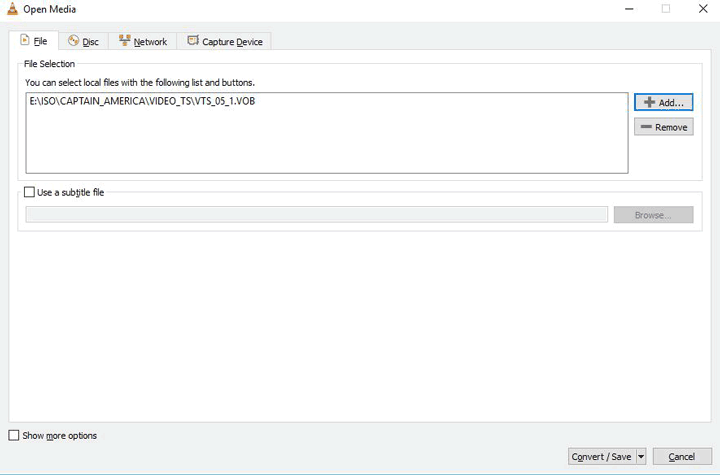Click the plus icon on Add button
The width and height of the screenshot is (720, 475).
649,103
